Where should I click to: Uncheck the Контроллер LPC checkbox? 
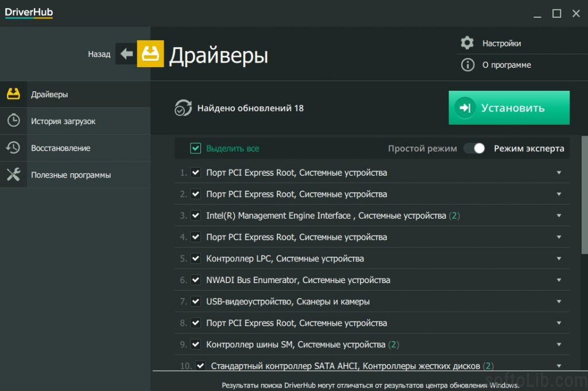(195, 258)
